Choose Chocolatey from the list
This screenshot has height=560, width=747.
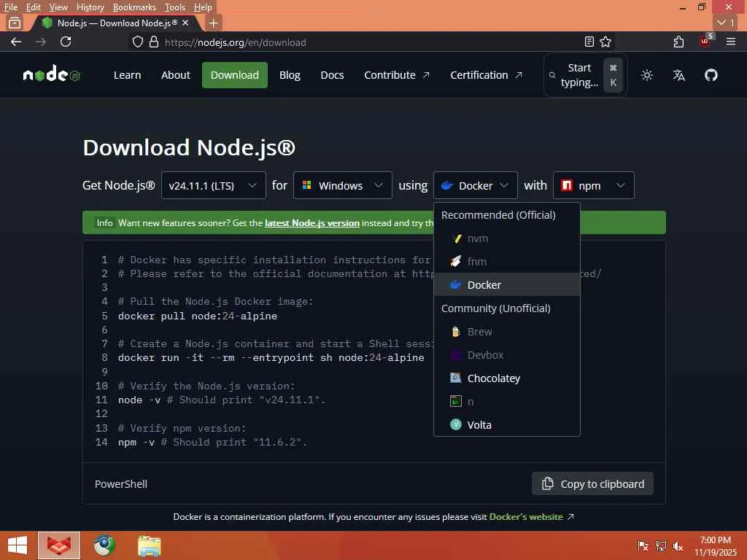coord(506,378)
